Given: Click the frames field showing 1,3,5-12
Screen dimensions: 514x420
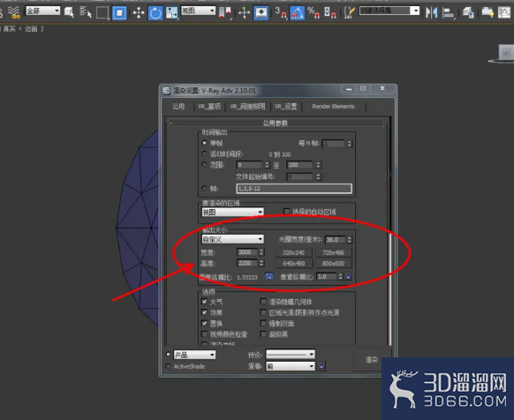Looking at the screenshot, I should [294, 188].
